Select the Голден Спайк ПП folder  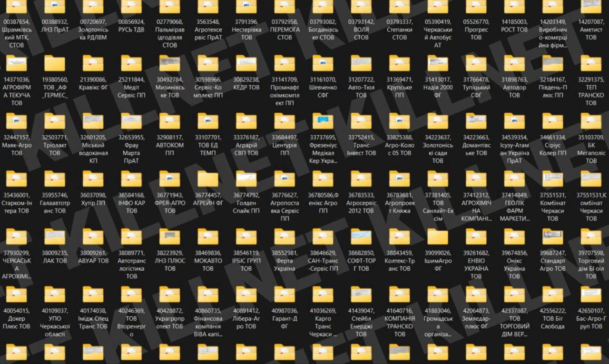coord(246,179)
